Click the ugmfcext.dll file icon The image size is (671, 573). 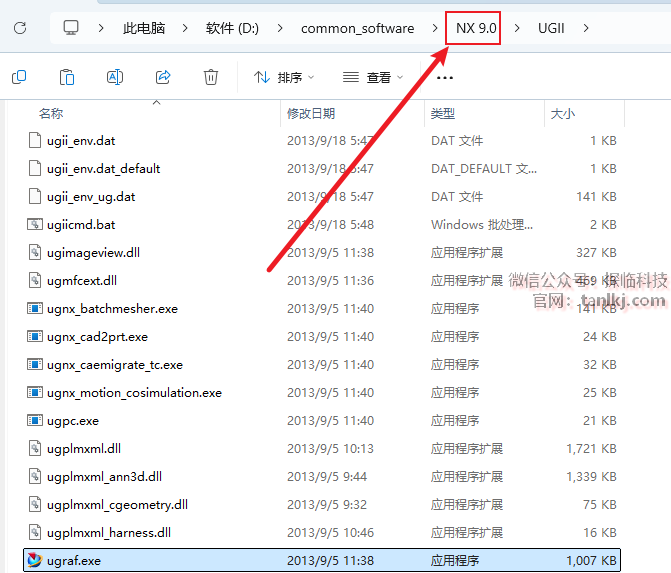point(35,280)
